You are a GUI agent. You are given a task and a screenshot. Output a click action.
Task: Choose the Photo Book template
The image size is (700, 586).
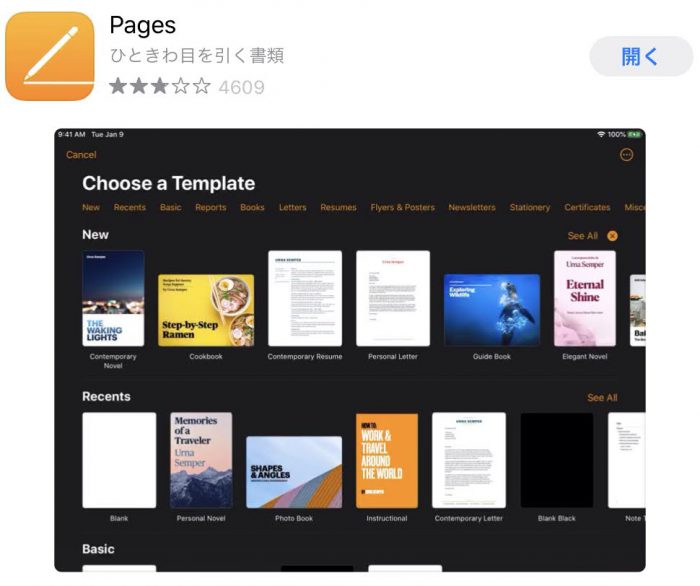pyautogui.click(x=294, y=472)
